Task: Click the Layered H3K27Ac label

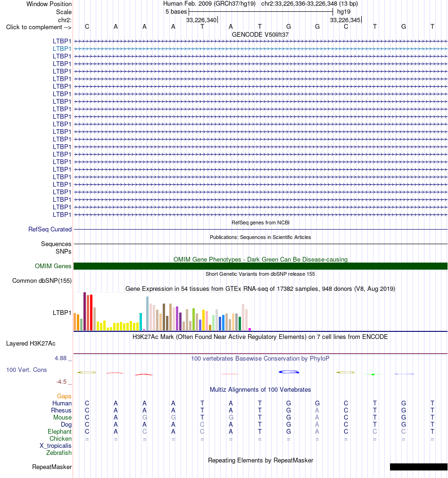Action: click(x=31, y=344)
